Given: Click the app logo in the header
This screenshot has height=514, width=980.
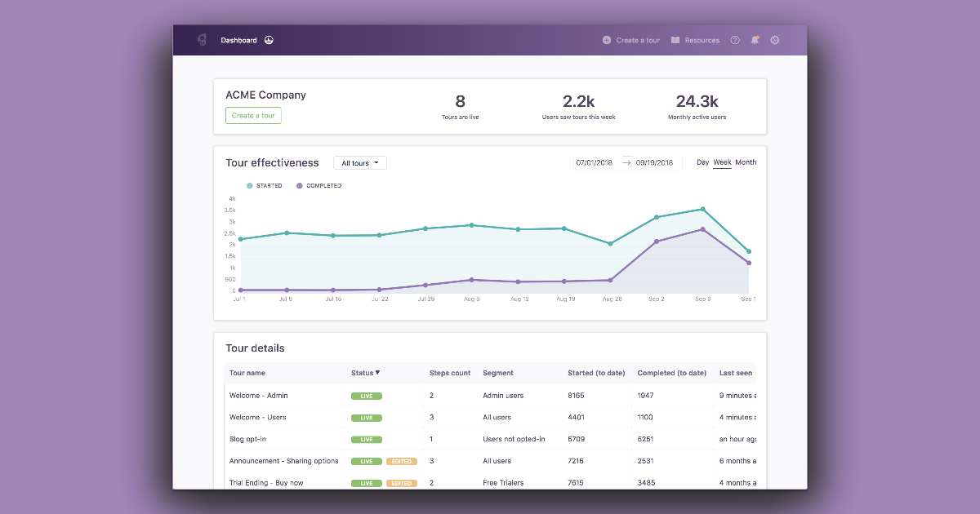Looking at the screenshot, I should coord(202,40).
